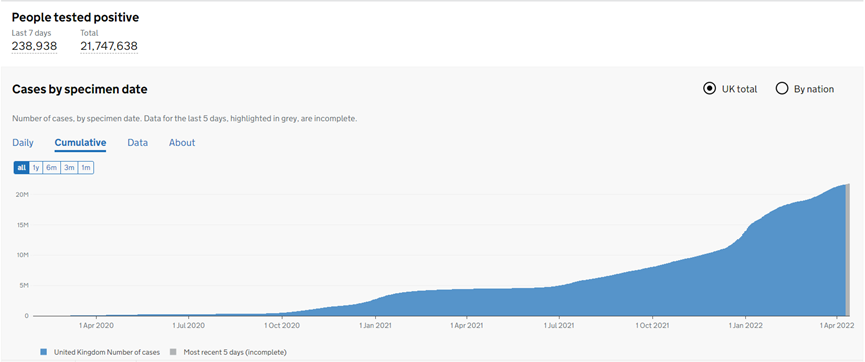
Task: Click the United Kingdom Number of cases legend
Action: point(106,352)
